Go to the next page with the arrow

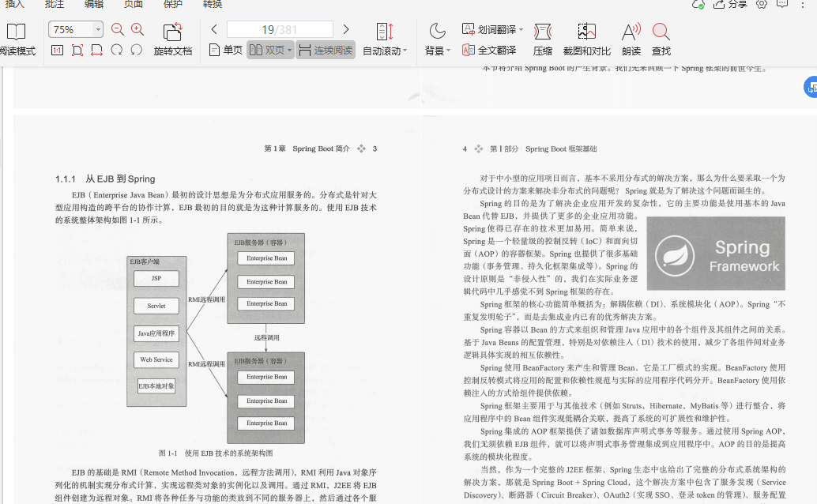click(346, 28)
